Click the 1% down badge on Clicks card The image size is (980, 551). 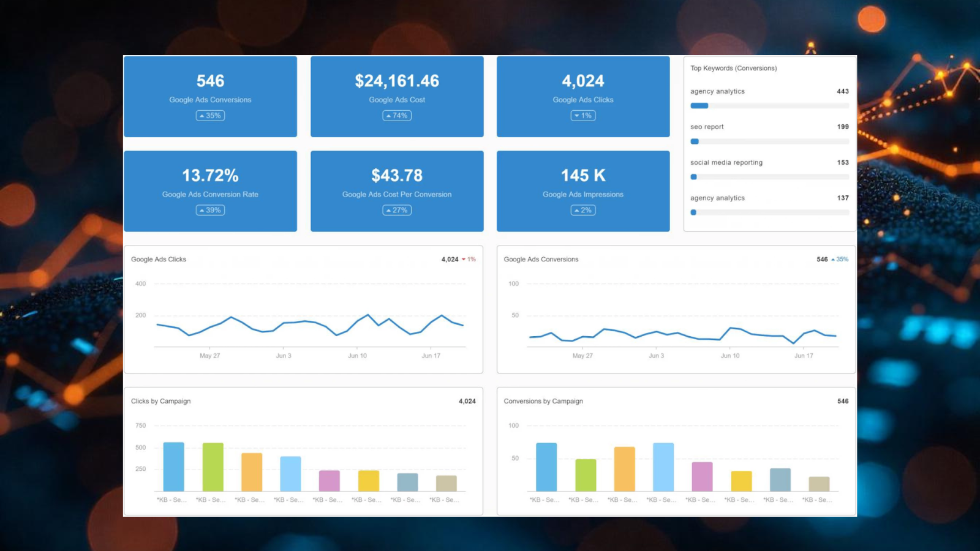583,116
